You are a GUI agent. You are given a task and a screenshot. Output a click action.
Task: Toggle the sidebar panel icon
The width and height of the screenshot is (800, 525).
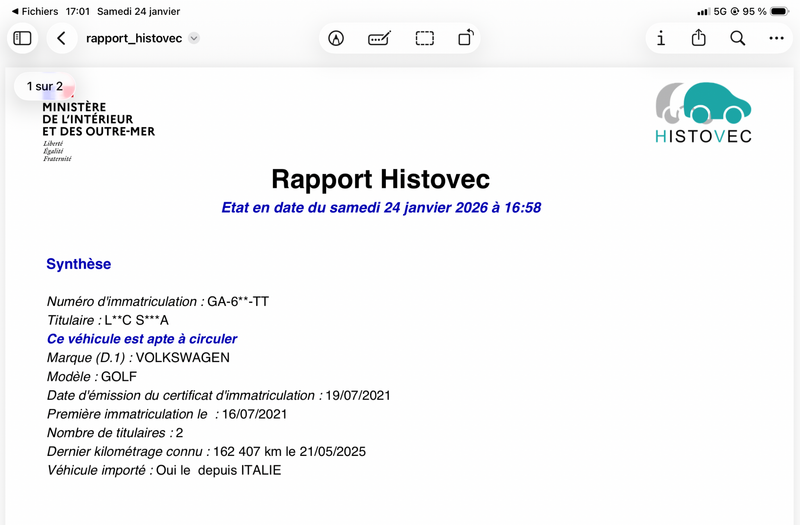click(x=22, y=38)
